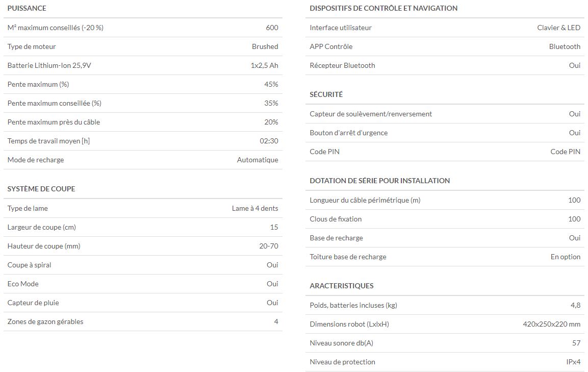The width and height of the screenshot is (588, 372).
Task: Select the Temps de travail moyen row
Action: point(143,141)
